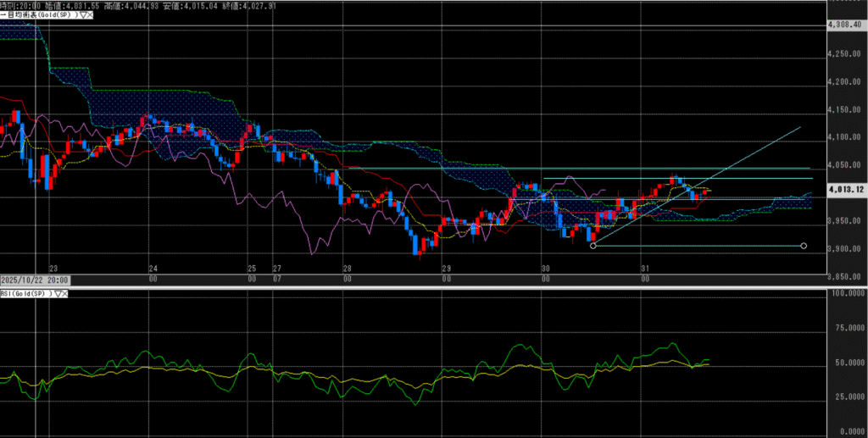Click the RSI (Gold SP) panel title
Screen dimensions: 868x438
point(25,293)
